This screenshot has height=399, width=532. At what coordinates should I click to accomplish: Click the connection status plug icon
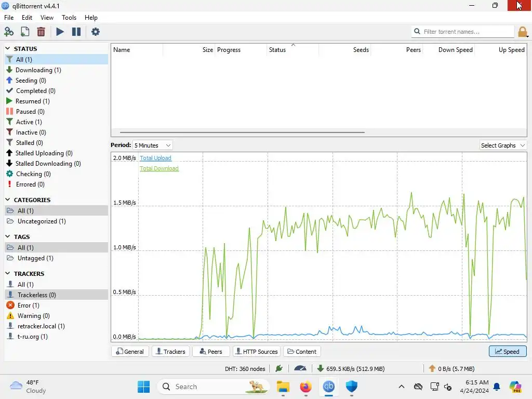tap(279, 368)
